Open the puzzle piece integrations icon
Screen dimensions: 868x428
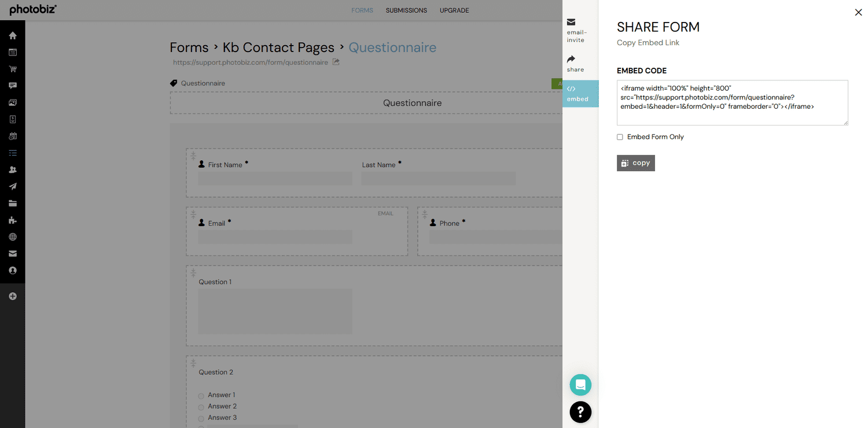click(13, 220)
